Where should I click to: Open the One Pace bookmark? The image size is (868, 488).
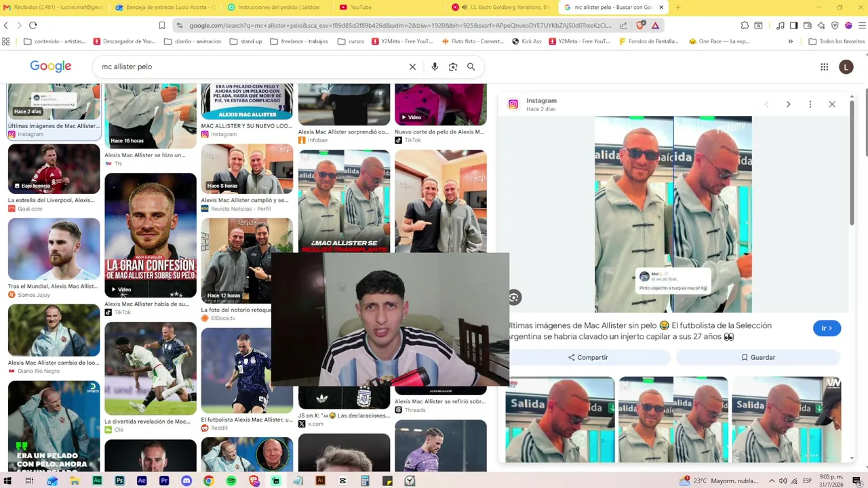pos(719,41)
